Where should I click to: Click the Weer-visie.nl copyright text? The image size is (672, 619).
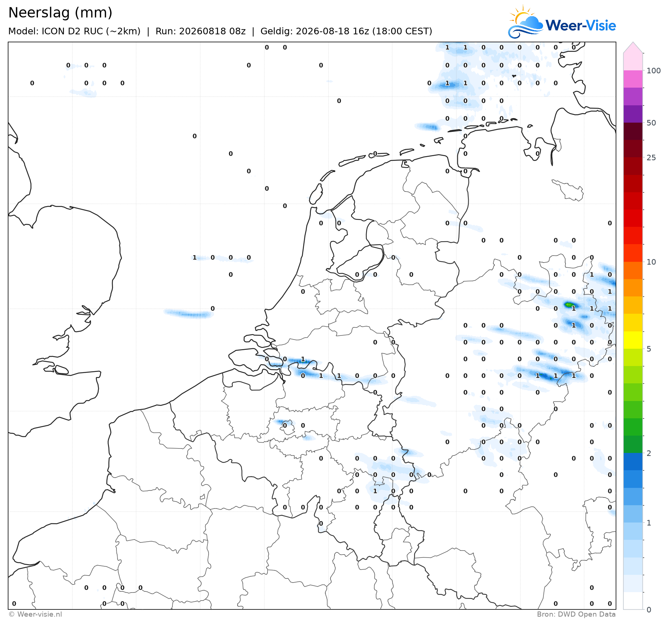pos(35,614)
